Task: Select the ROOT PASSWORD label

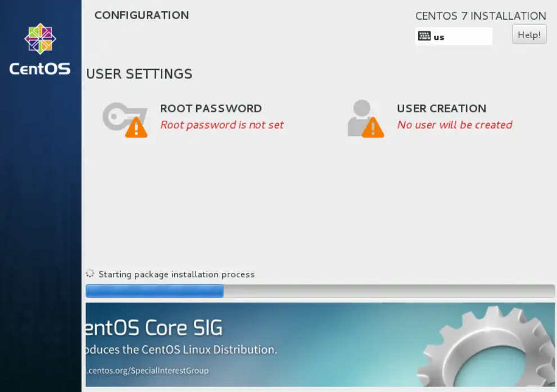Action: 211,108
